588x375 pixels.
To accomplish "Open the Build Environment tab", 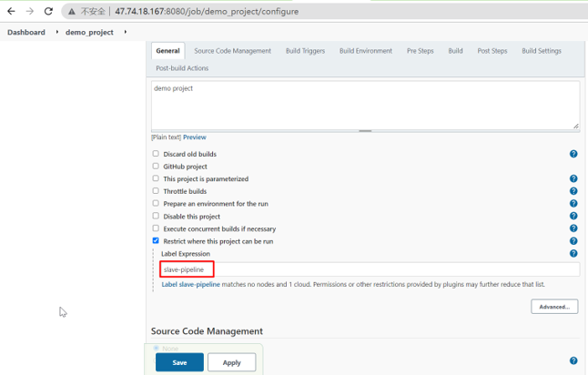I will (x=366, y=51).
